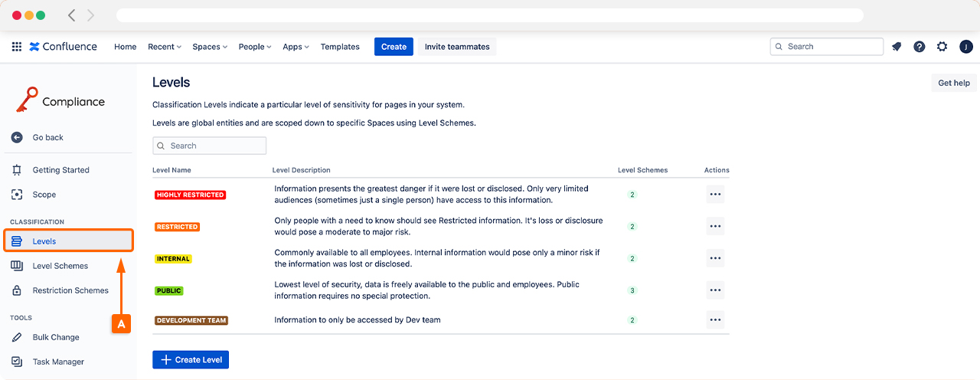Expand the Apps dropdown menu

[296, 47]
